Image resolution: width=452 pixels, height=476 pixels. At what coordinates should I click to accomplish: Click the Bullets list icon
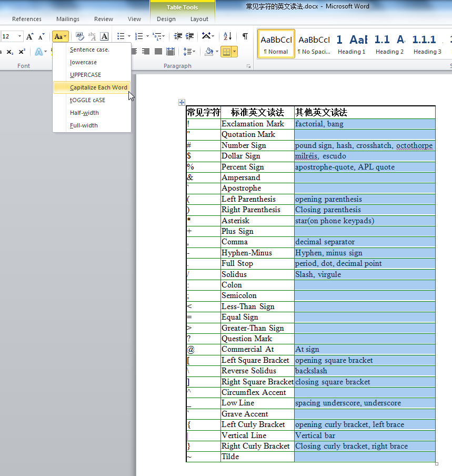point(120,36)
